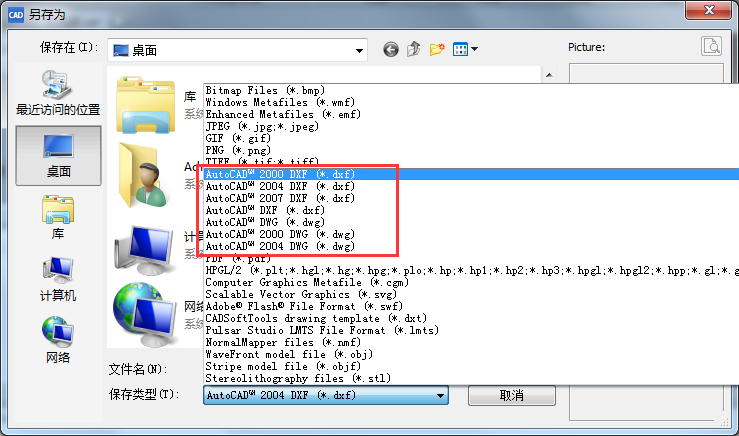Open the view menu icon
The height and width of the screenshot is (436, 739).
465,49
